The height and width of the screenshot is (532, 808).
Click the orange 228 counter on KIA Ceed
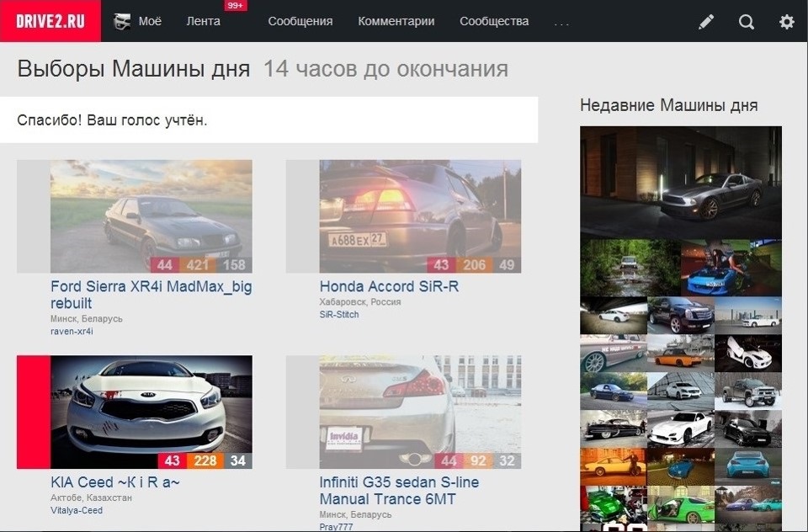205,460
